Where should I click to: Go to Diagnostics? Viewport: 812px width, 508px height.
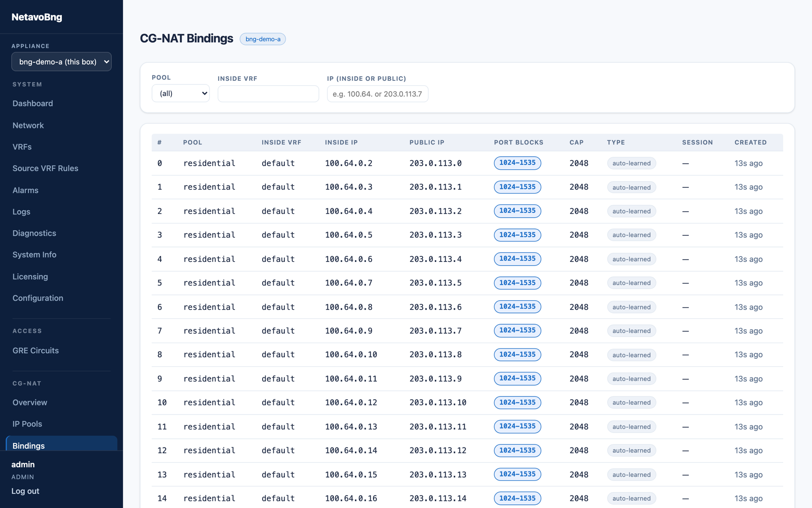click(34, 233)
